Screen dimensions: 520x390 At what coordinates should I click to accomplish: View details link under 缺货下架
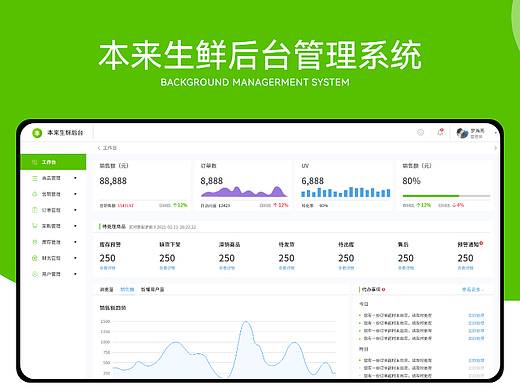click(167, 268)
